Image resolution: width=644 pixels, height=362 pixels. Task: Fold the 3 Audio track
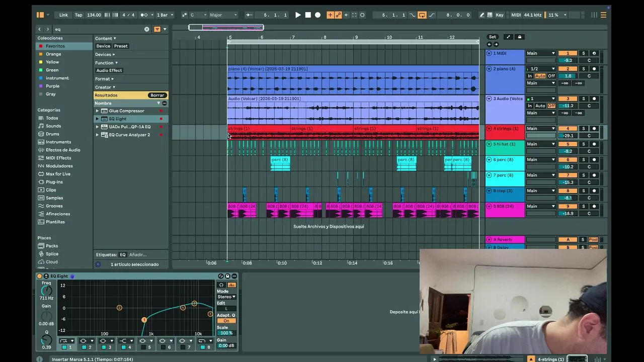[x=489, y=99]
